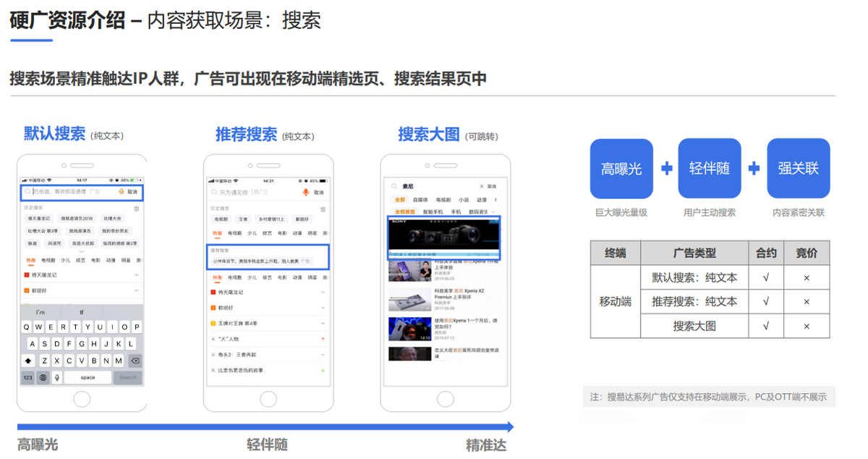Toggle the Shift key on the keyboard

tap(27, 361)
